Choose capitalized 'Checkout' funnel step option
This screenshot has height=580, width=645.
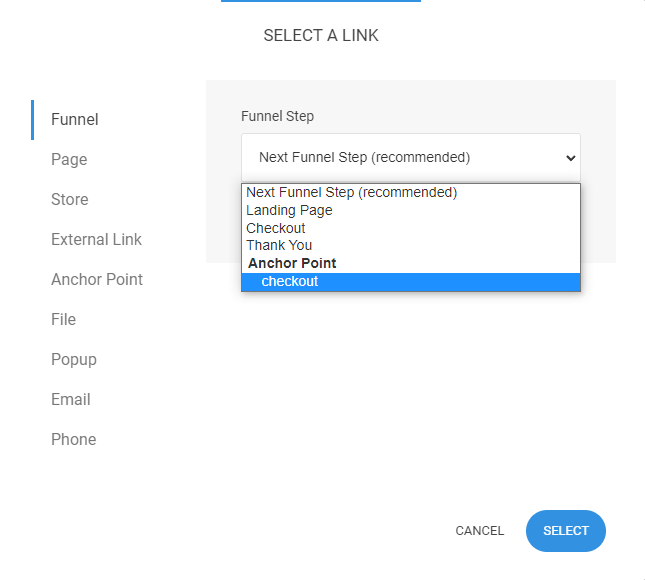(x=276, y=228)
